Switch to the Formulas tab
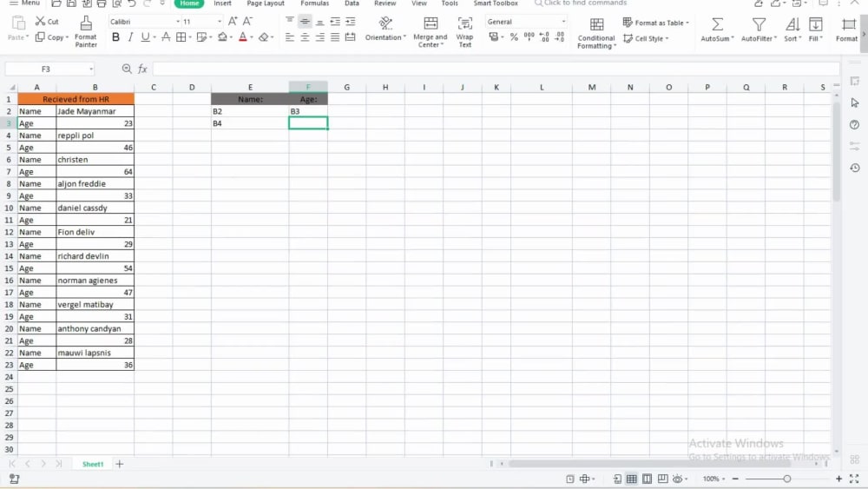 [314, 3]
